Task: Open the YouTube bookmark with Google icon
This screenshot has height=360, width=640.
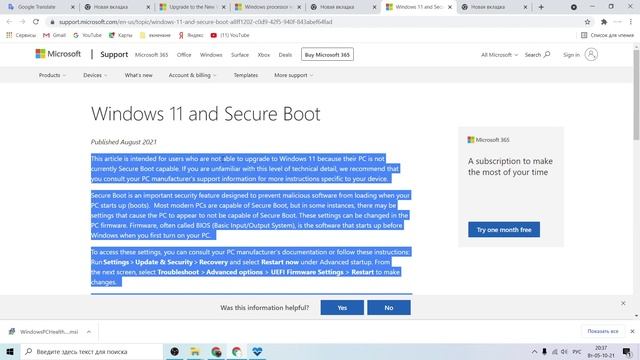Action: click(87, 36)
